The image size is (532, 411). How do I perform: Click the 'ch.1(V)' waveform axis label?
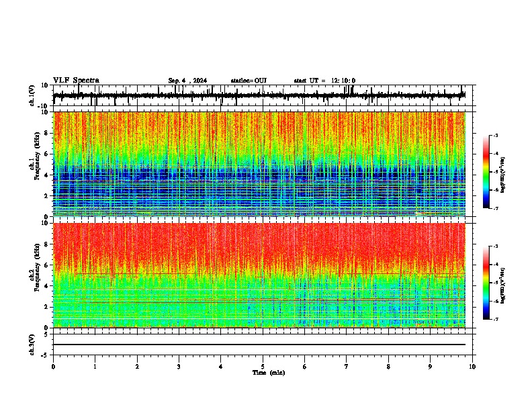coord(32,95)
